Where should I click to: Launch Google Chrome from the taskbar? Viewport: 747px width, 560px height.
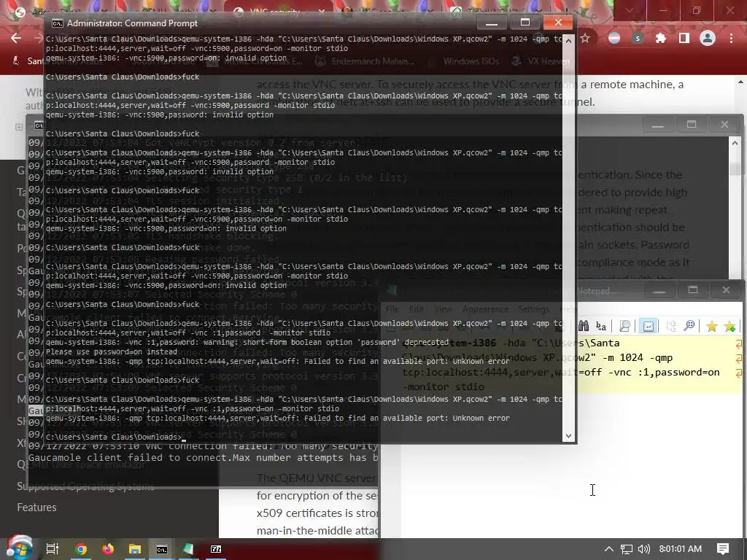81,549
